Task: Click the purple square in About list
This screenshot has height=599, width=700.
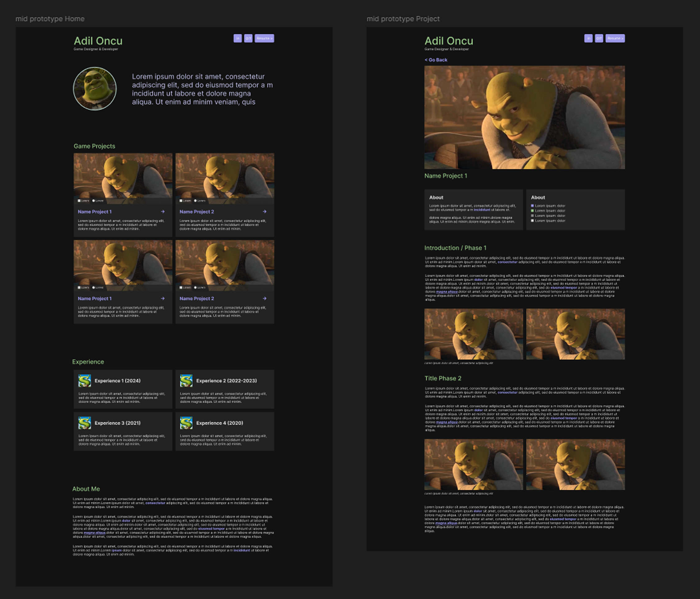Action: click(x=532, y=205)
